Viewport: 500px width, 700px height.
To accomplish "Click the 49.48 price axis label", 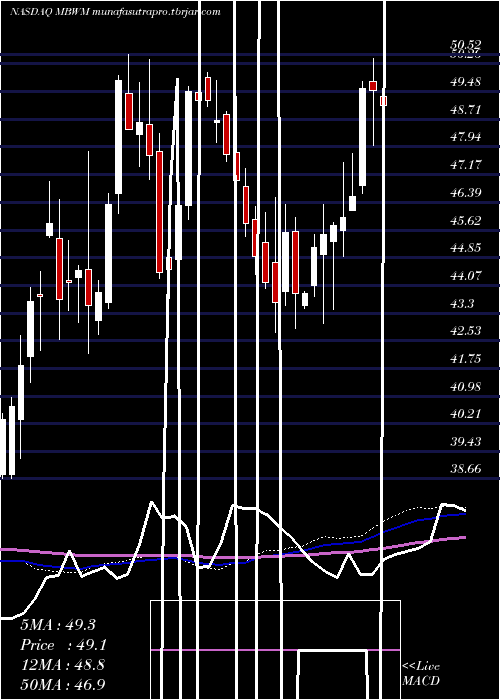I will click(x=466, y=82).
